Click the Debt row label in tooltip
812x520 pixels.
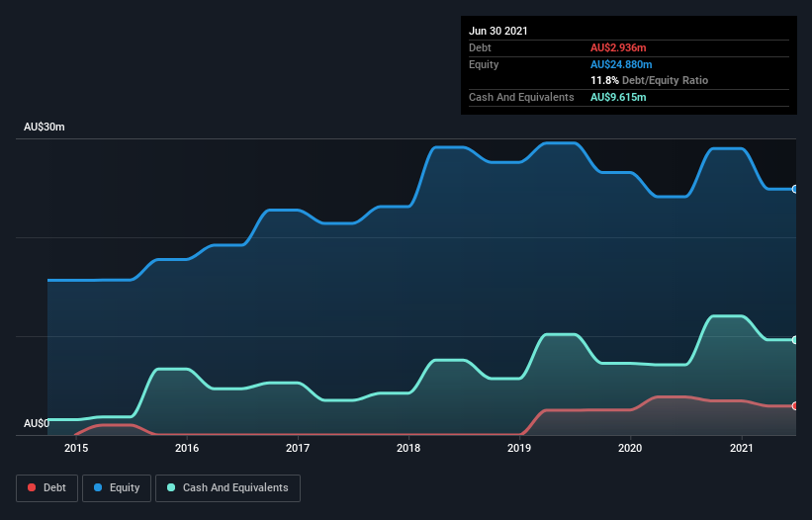[480, 47]
